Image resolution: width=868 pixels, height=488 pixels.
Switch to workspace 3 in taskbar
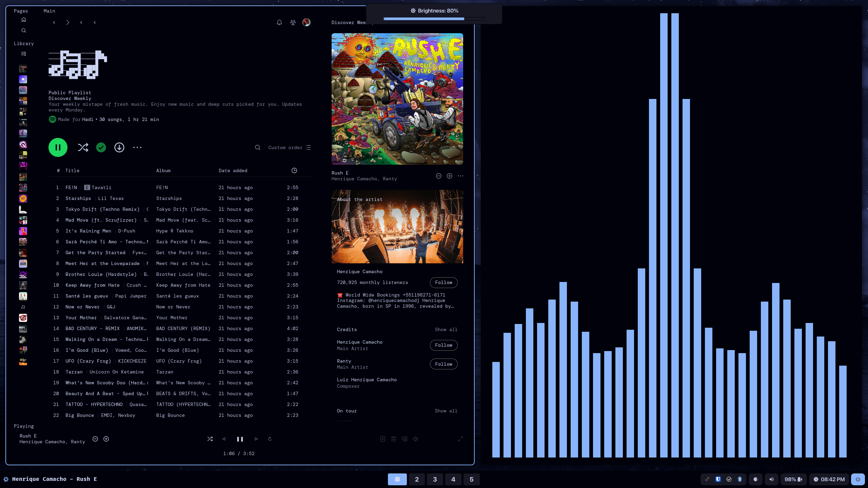pyautogui.click(x=435, y=479)
